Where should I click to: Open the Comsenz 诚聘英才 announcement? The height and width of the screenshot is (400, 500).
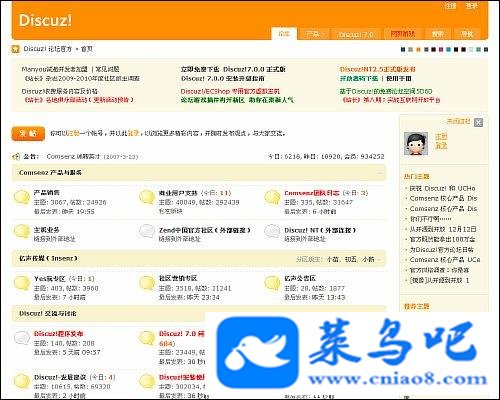point(73,156)
